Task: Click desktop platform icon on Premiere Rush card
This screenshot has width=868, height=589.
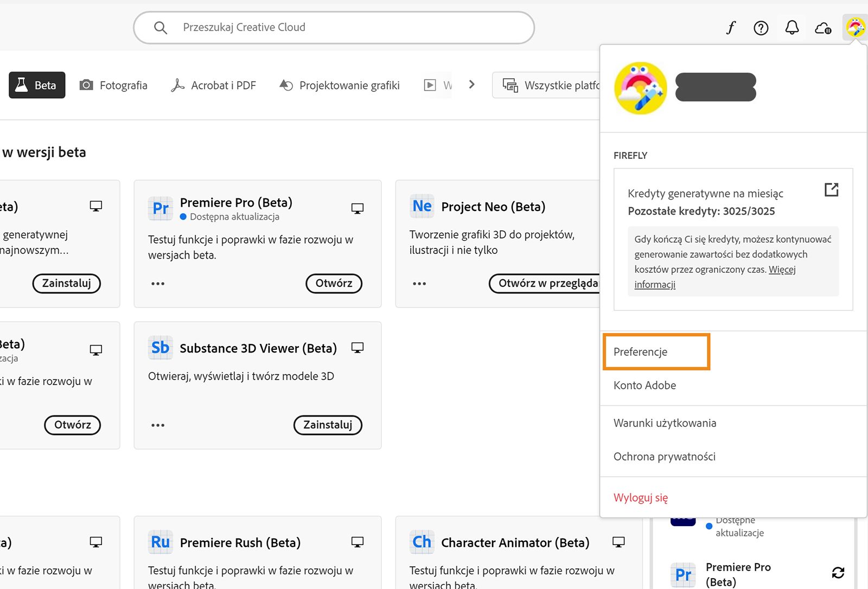Action: click(358, 542)
